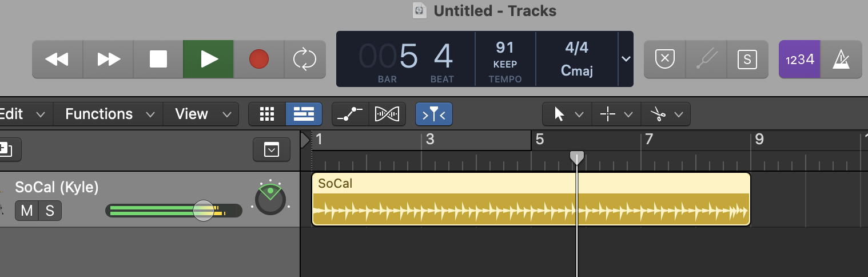Start recording with the red Record button
Viewport: 868px width, 277px height.
[258, 59]
